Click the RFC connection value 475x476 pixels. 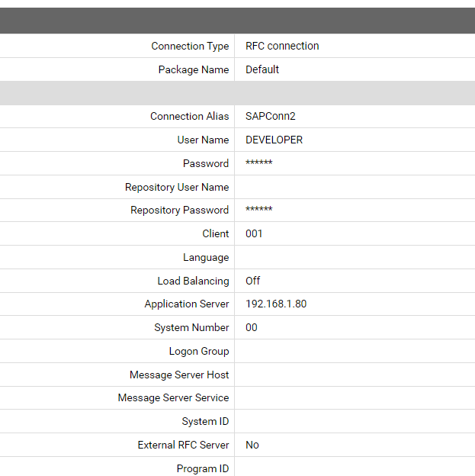coord(282,46)
